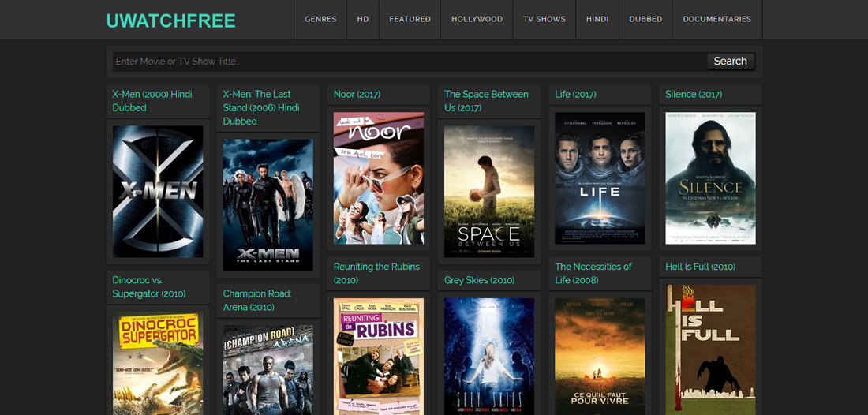
Task: Select the Space Between Us poster
Action: (x=489, y=192)
